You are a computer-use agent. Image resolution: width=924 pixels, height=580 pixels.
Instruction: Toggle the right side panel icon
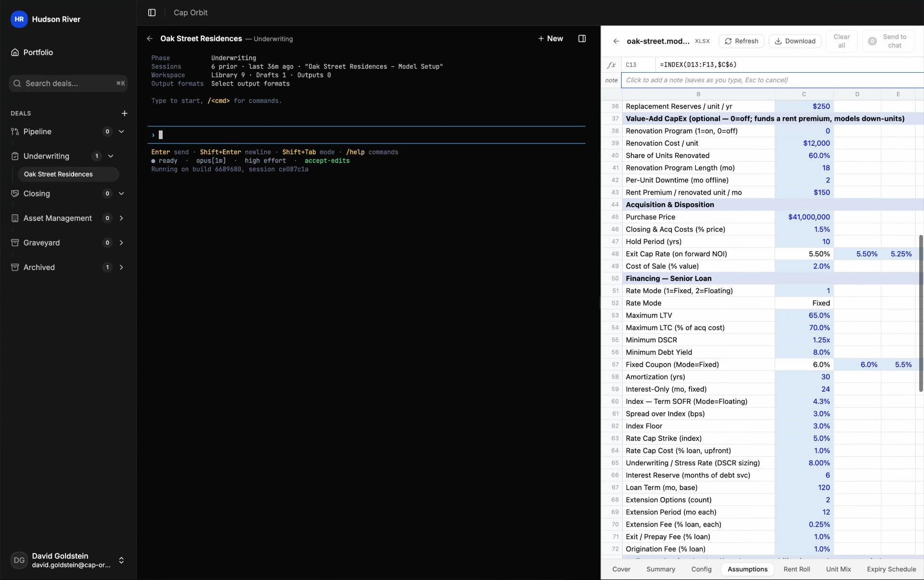[x=582, y=39]
